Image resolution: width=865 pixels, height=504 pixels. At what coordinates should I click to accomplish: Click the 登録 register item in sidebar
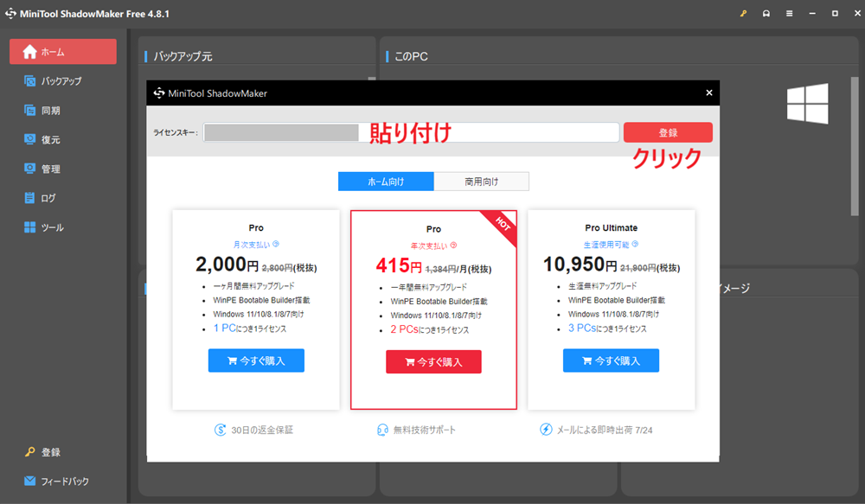pos(42,452)
